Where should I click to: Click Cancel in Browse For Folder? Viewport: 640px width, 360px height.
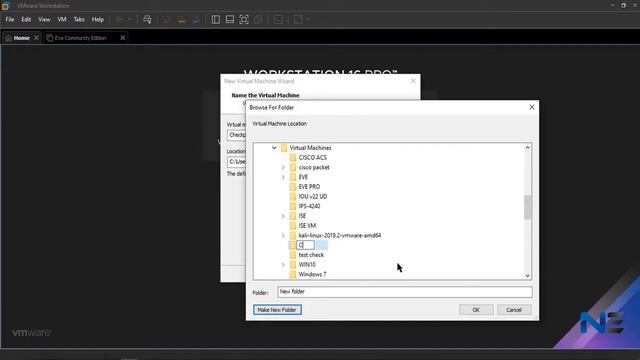click(514, 310)
